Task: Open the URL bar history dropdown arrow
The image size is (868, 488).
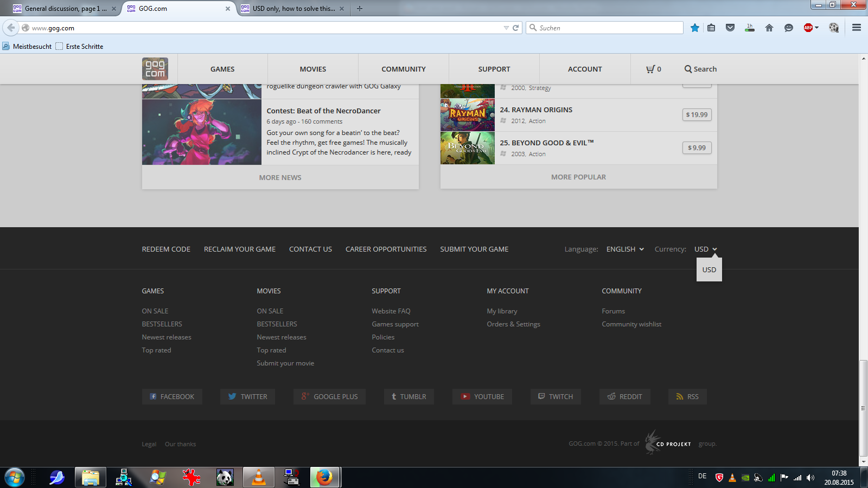Action: pyautogui.click(x=506, y=28)
